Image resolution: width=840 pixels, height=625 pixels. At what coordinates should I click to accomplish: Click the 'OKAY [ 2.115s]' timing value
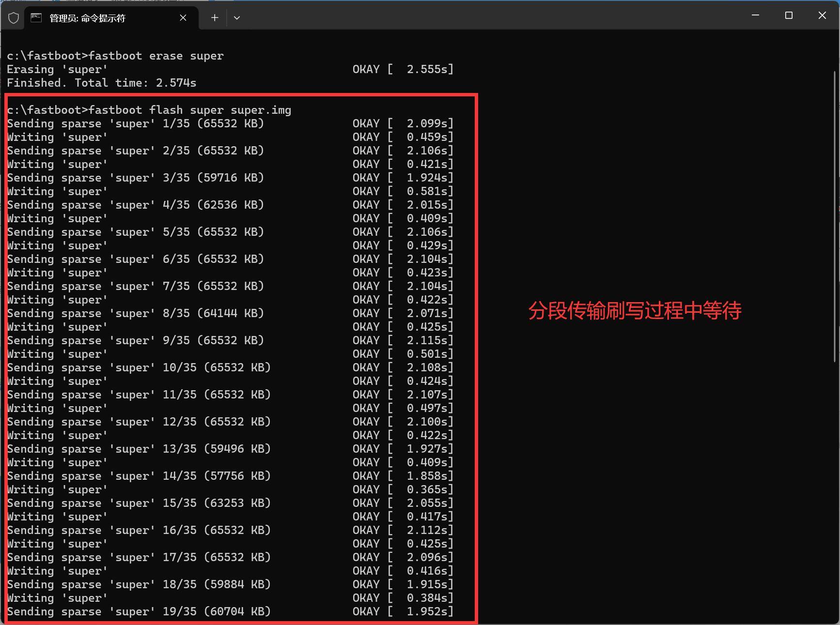pos(403,340)
